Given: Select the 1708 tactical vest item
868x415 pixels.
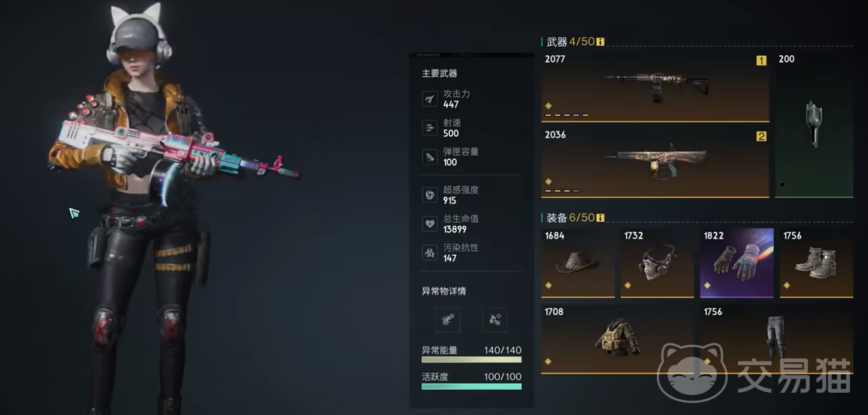Looking at the screenshot, I should click(618, 339).
